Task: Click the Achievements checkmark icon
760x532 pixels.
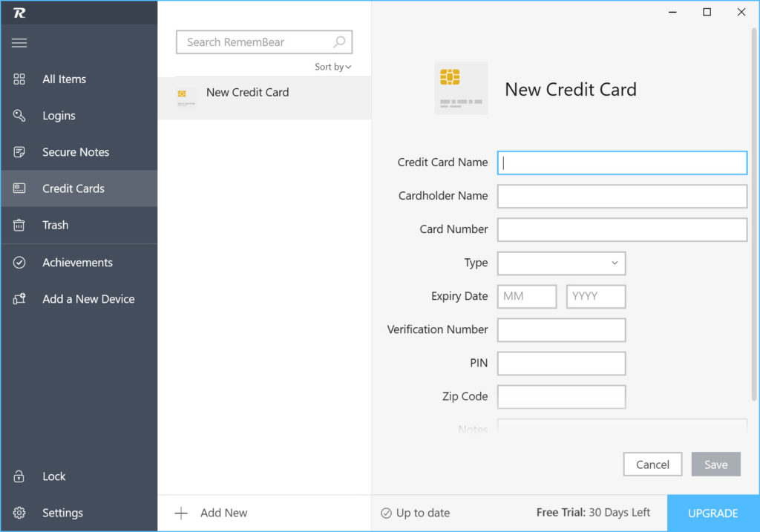Action: click(x=19, y=263)
